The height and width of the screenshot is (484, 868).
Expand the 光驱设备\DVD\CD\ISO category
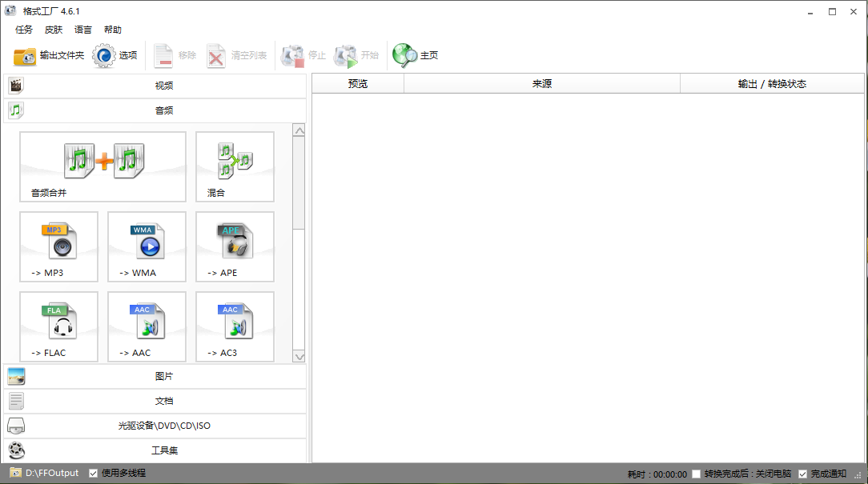(x=155, y=426)
